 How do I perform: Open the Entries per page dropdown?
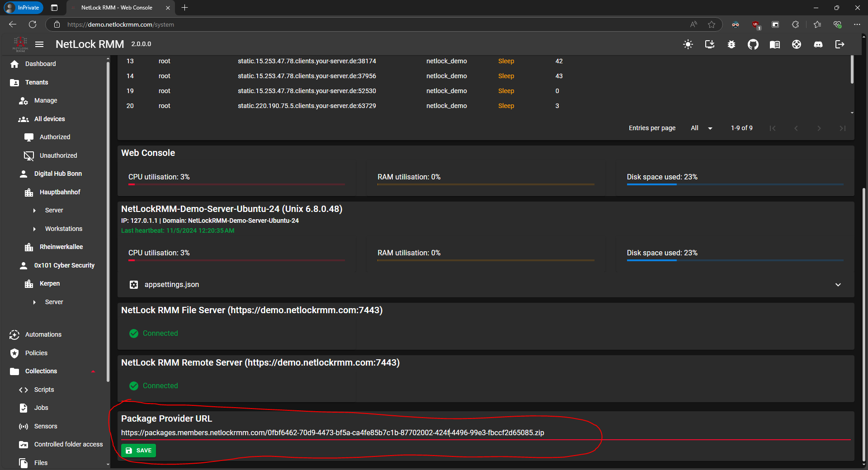(x=702, y=128)
